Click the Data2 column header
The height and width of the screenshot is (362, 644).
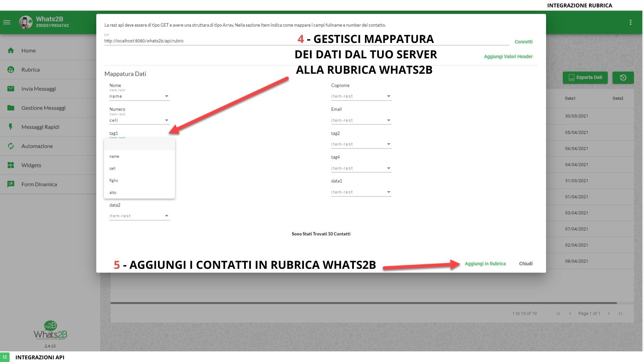[x=618, y=99]
